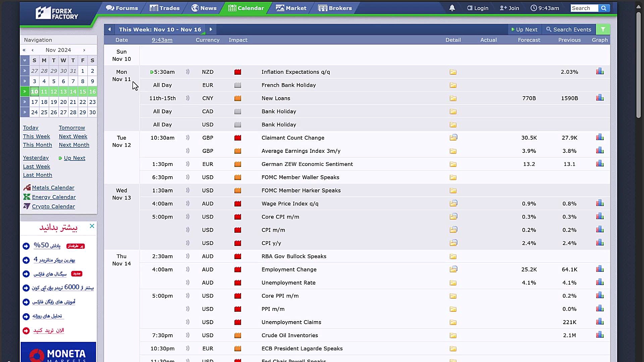Open detail folder for Crude Oil Inventories
The image size is (644, 362).
tap(453, 335)
